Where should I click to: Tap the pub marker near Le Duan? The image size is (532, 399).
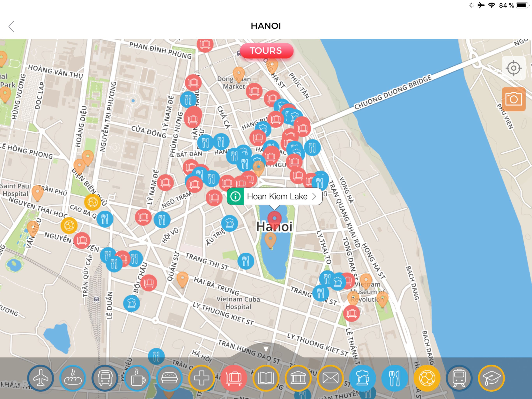(132, 303)
